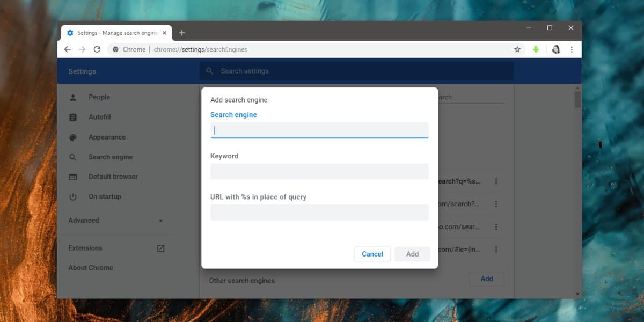The width and height of the screenshot is (644, 322).
Task: Cancel the Add search engine dialog
Action: coord(372,254)
